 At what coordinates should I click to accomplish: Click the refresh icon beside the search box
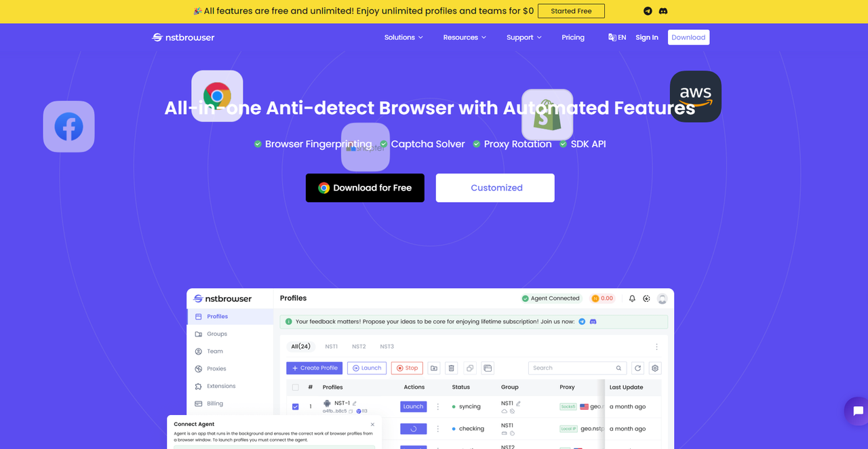tap(637, 368)
